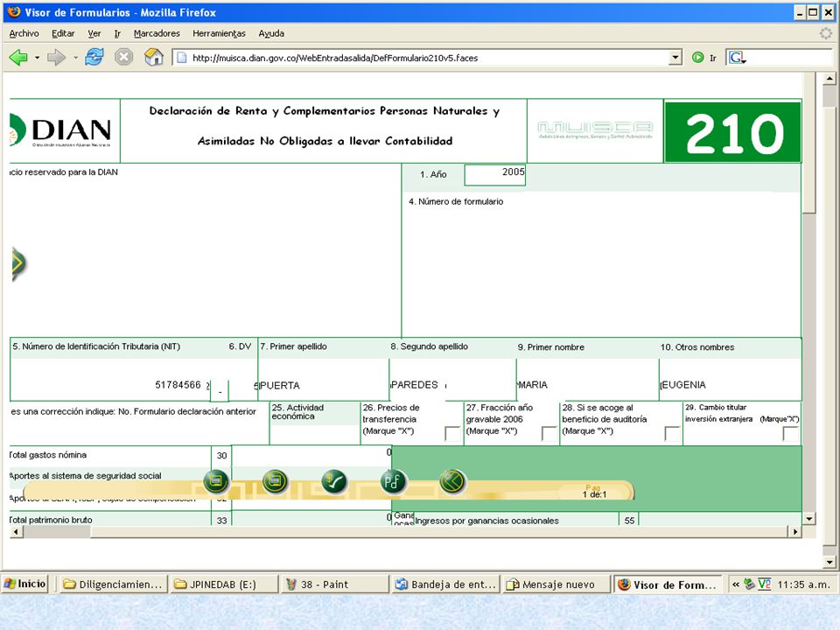The width and height of the screenshot is (840, 630).
Task: Click the Pdf icon on the floating toolbar
Action: 393,481
